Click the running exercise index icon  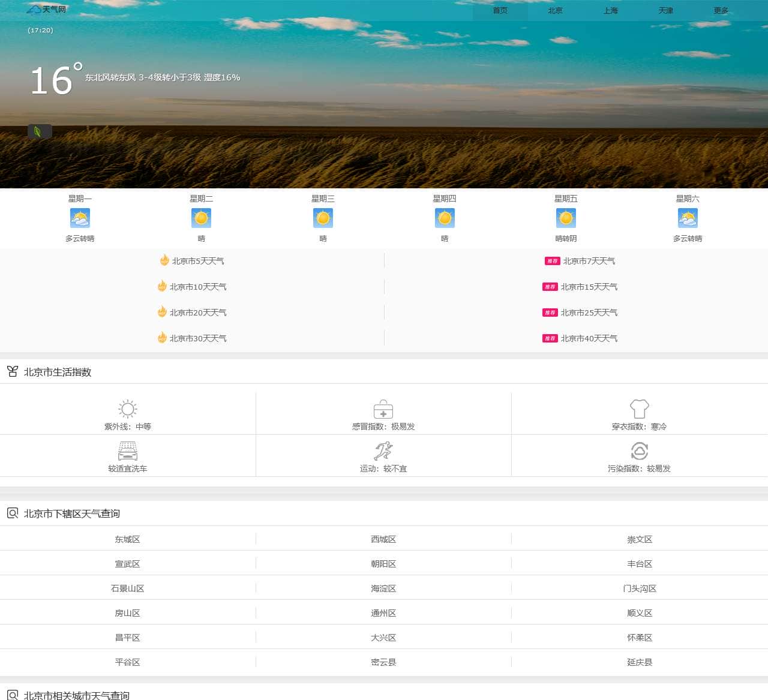pos(383,451)
